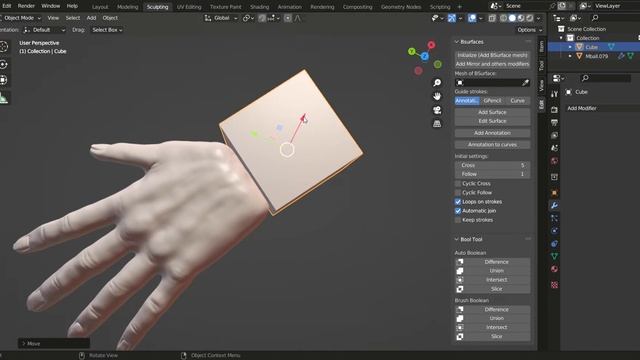Screen dimensions: 640x360
Task: Click the Add Surface button
Action: coord(492,112)
